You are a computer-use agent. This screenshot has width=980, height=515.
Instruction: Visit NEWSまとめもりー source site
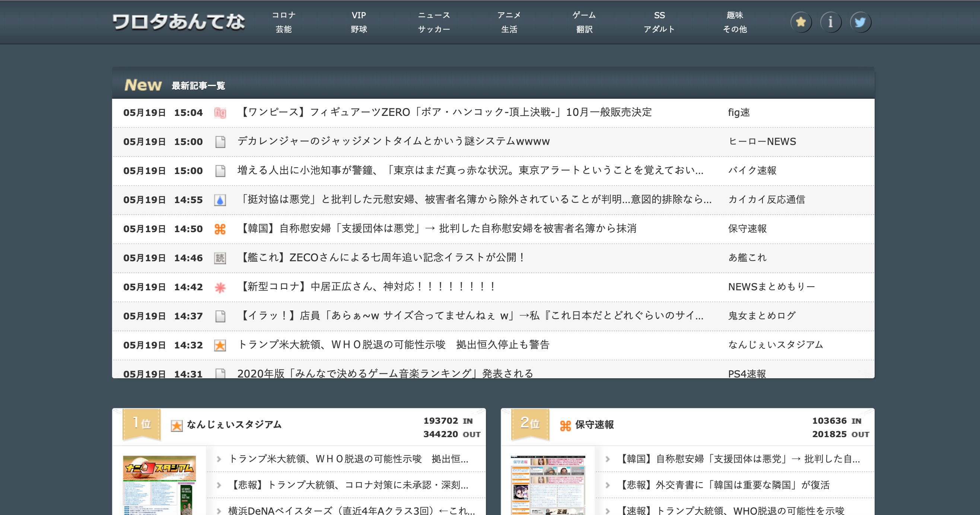[x=771, y=287]
